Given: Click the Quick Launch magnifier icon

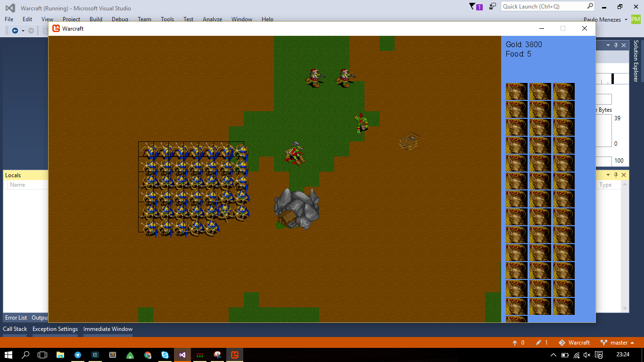Looking at the screenshot, I should click(x=590, y=6).
